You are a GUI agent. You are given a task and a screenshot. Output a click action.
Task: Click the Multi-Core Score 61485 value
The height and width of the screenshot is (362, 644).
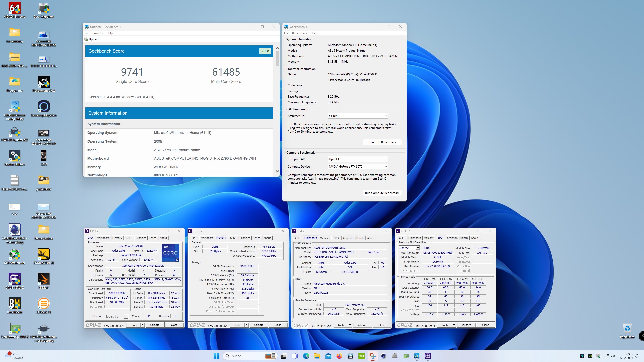(226, 72)
